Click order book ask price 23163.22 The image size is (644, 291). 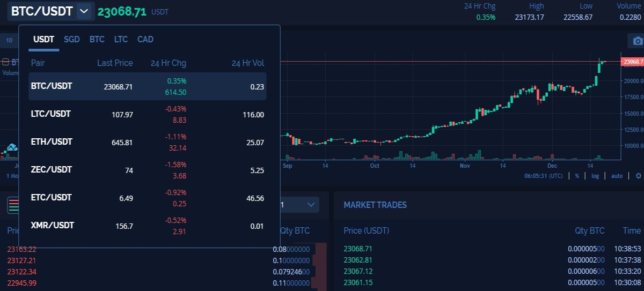(x=22, y=249)
